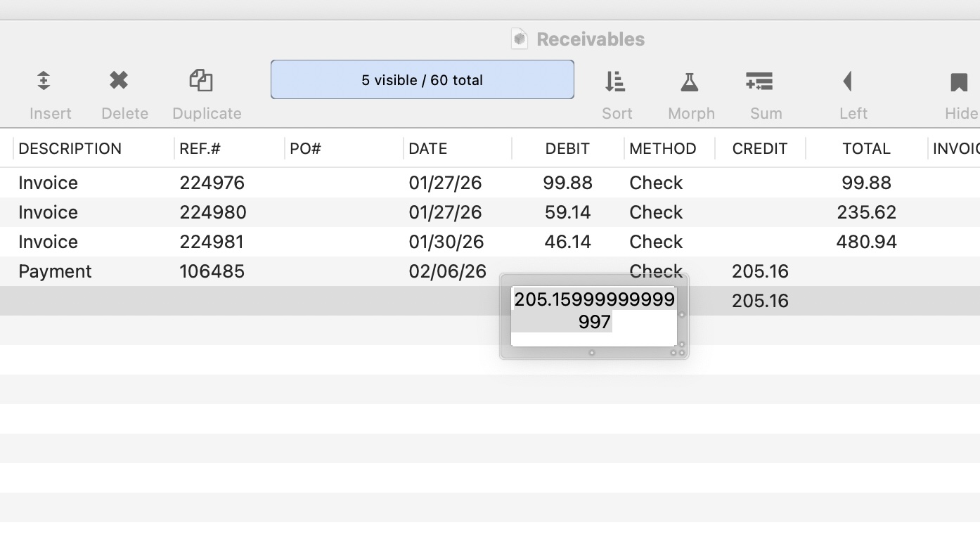Click inside the 205.15999999999997 edit field
This screenshot has height=551, width=980.
(x=594, y=311)
